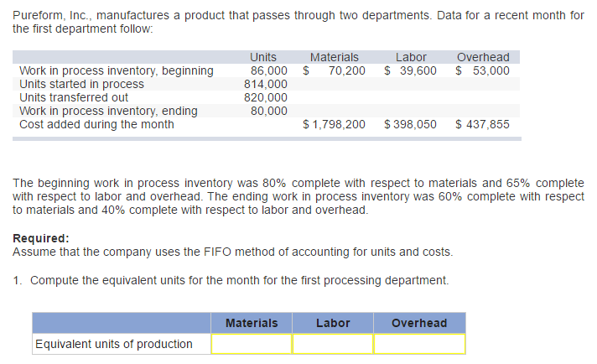Click the bold 'Required:' heading
The width and height of the screenshot is (597, 364).
41,238
